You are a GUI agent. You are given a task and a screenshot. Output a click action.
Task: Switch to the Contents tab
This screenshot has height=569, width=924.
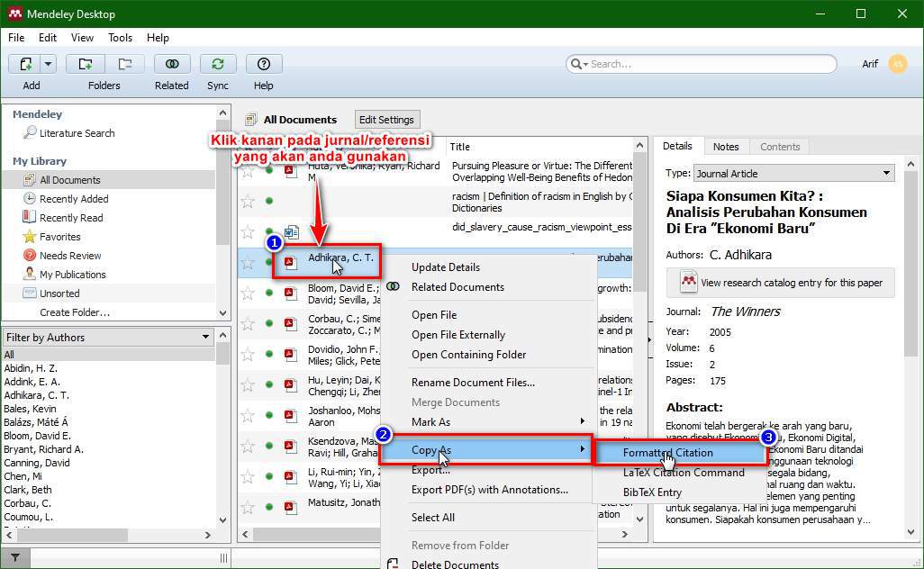pos(780,147)
